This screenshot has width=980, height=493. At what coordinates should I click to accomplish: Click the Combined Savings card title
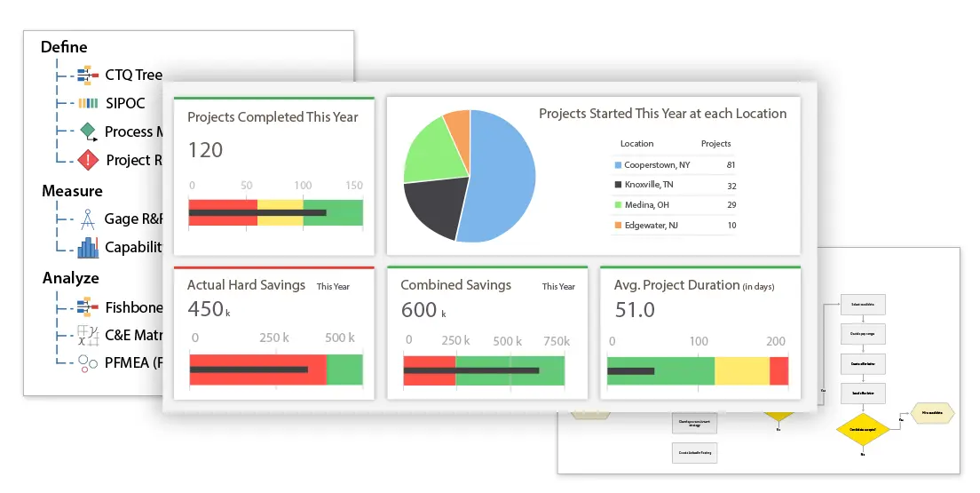tap(455, 285)
